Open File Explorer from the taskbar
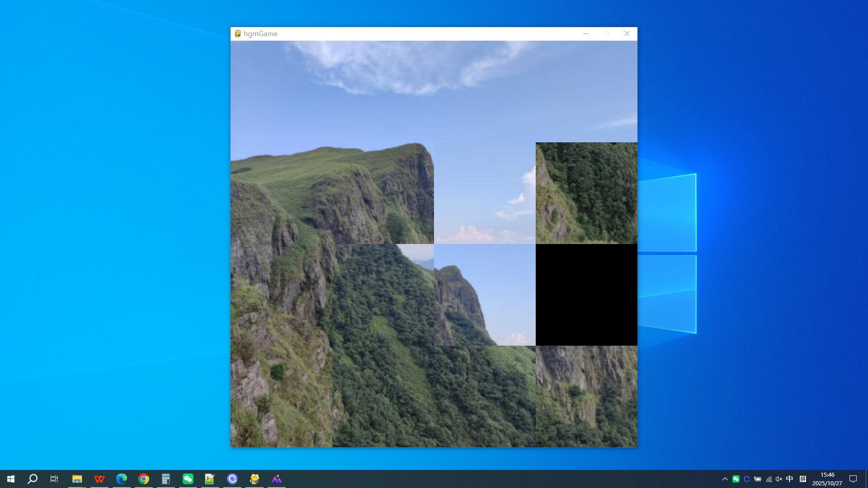The height and width of the screenshot is (488, 868). point(77,479)
